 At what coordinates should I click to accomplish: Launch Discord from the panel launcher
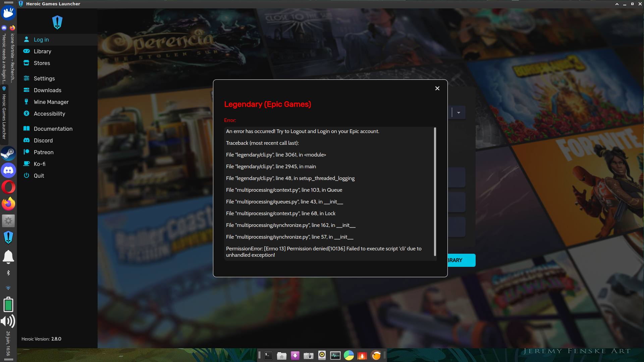pos(8,170)
